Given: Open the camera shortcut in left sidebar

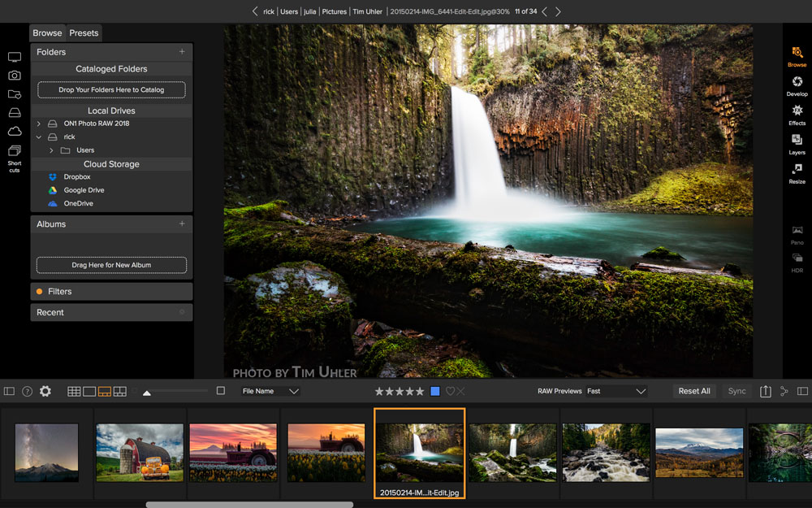Looking at the screenshot, I should [15, 76].
